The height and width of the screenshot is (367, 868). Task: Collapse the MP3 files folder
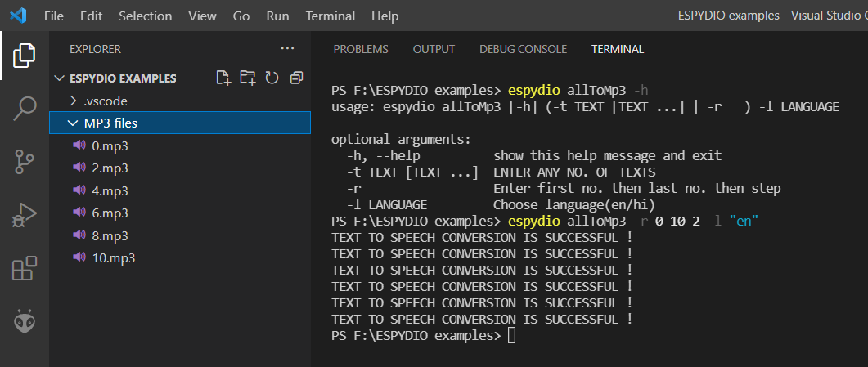click(73, 123)
